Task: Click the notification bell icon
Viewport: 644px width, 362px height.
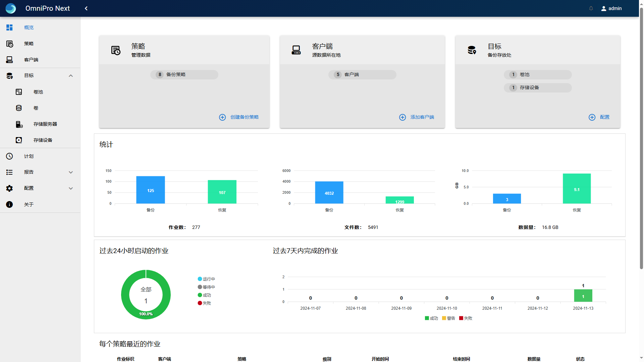Action: click(591, 8)
